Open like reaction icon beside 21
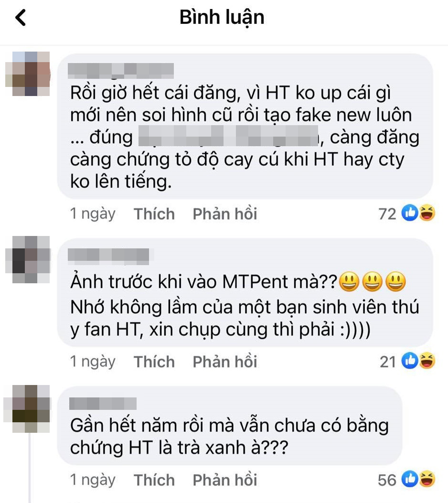 pos(410,361)
